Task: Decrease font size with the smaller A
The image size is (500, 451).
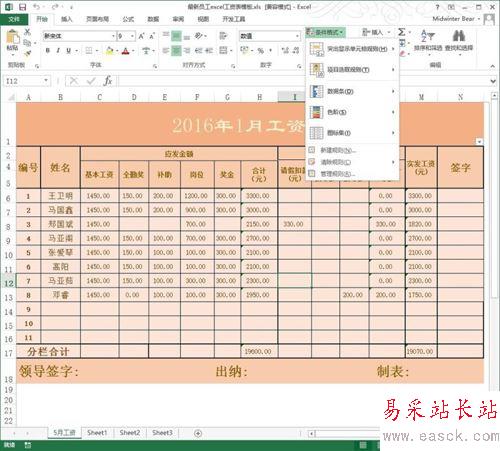Action: tap(152, 36)
